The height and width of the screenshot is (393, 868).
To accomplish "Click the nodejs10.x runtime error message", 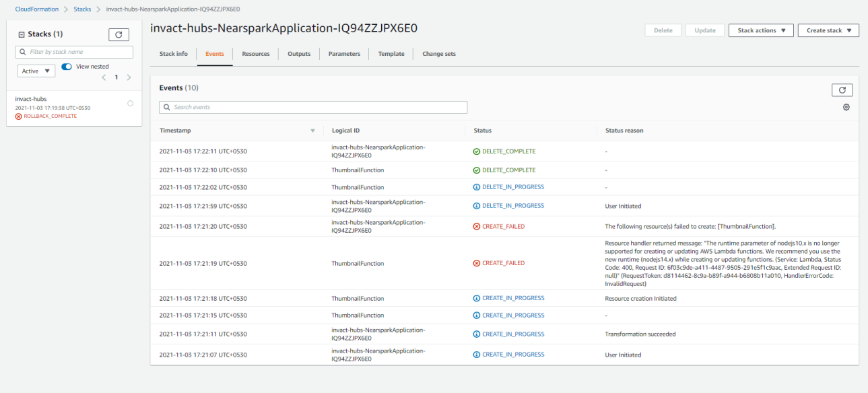I will [x=723, y=263].
